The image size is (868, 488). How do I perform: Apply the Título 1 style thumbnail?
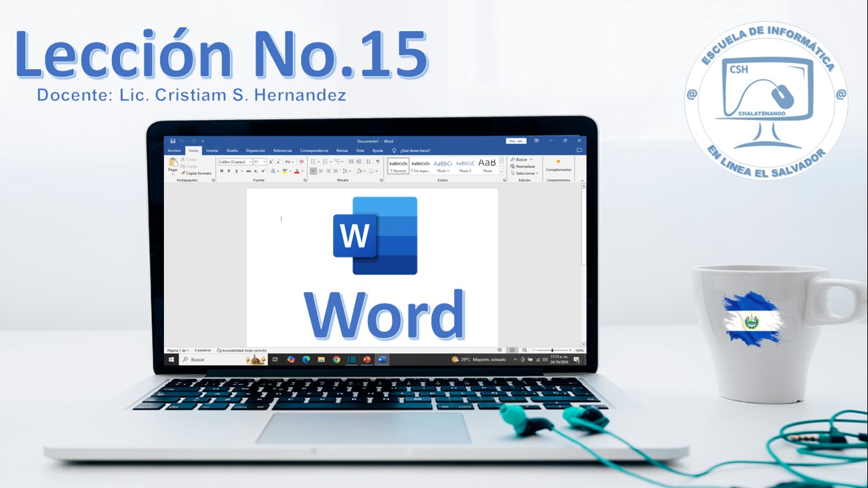coord(443,166)
